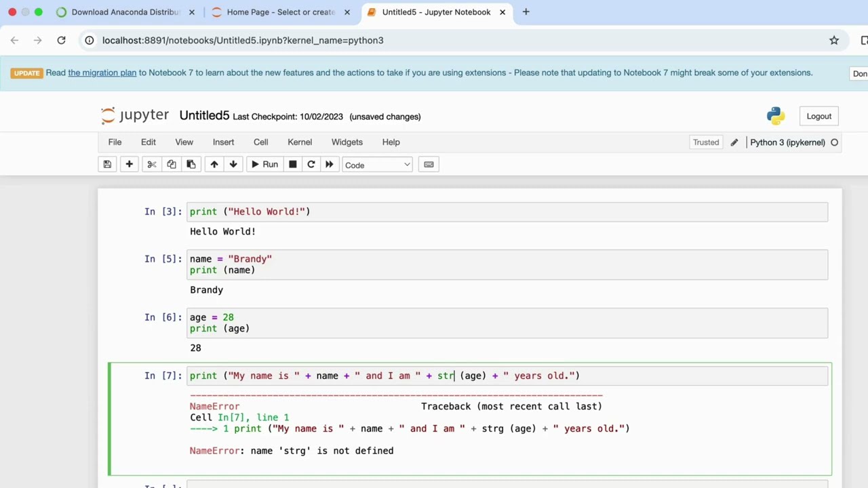868x488 pixels.
Task: Open the File menu
Action: 115,142
